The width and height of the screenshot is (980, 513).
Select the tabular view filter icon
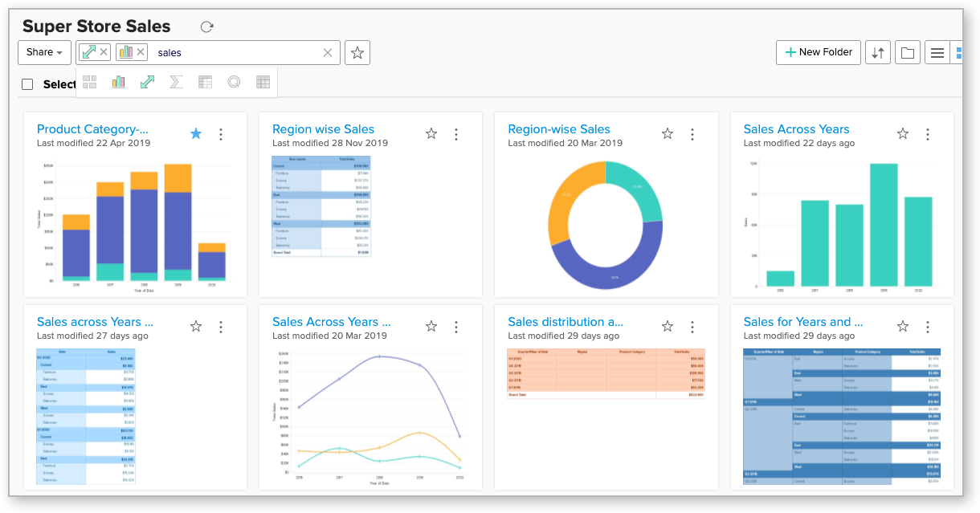[263, 81]
